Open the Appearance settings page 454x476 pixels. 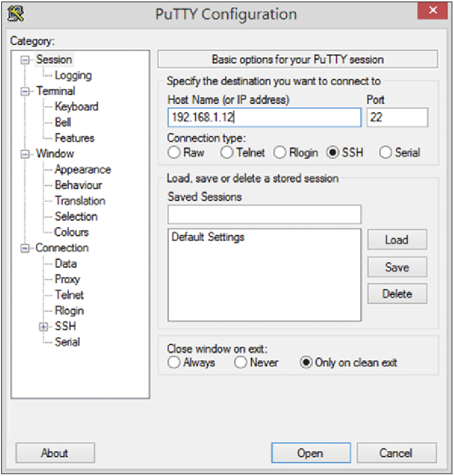(x=83, y=169)
